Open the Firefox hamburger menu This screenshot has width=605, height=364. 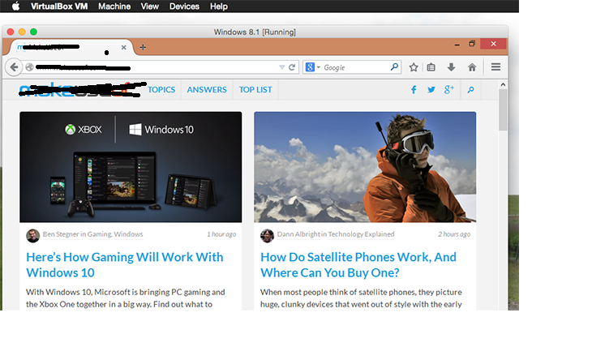tap(496, 67)
